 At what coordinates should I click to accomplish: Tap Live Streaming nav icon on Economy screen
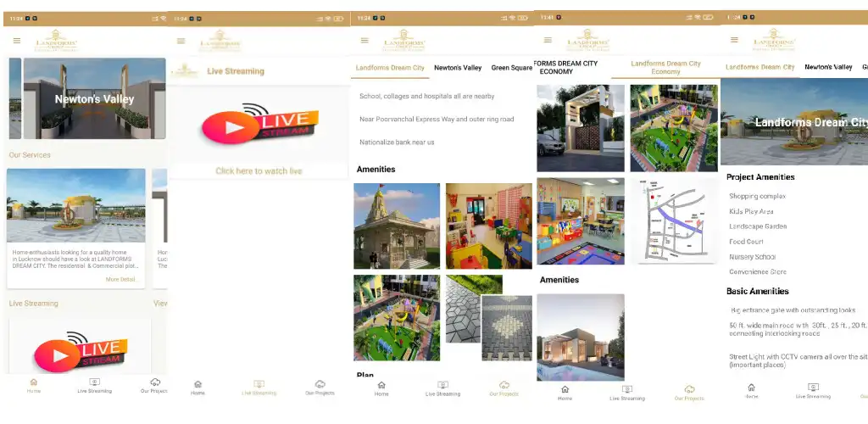tap(627, 389)
